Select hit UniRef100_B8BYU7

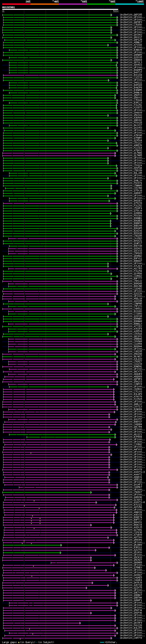[131, 422]
